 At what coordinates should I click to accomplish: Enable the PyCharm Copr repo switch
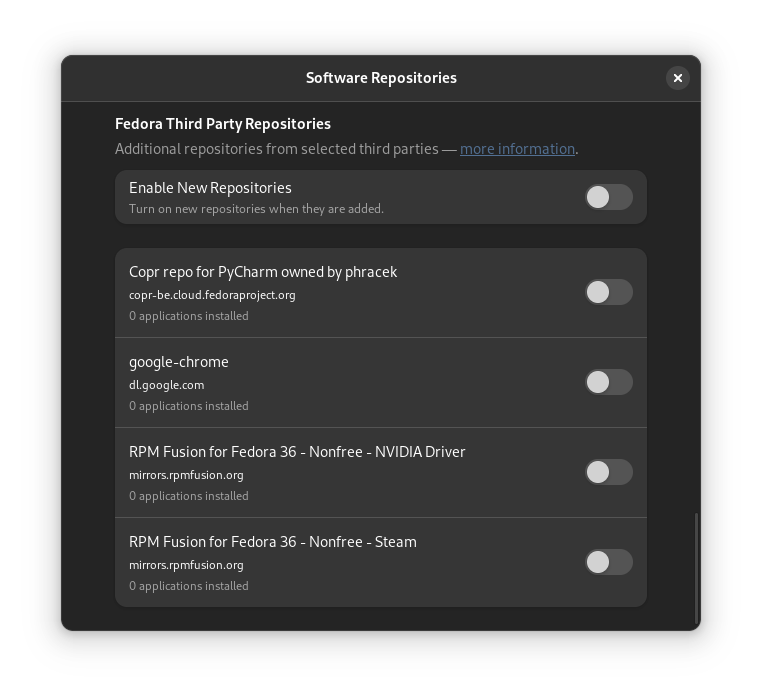[x=609, y=292]
